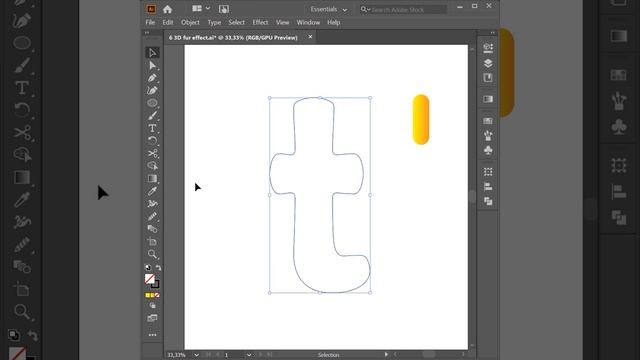Image resolution: width=640 pixels, height=360 pixels.
Task: Select the Zoom tool
Action: pyautogui.click(x=152, y=254)
